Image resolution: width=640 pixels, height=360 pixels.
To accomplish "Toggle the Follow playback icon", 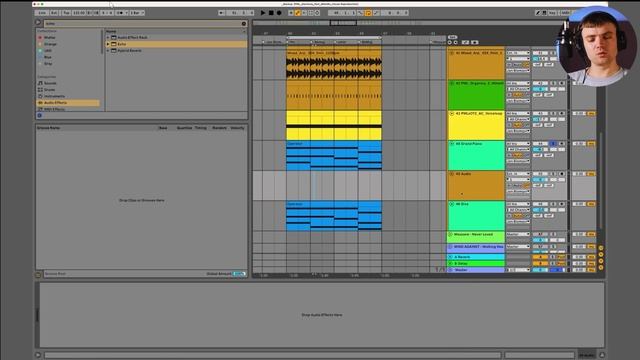I will pos(221,13).
